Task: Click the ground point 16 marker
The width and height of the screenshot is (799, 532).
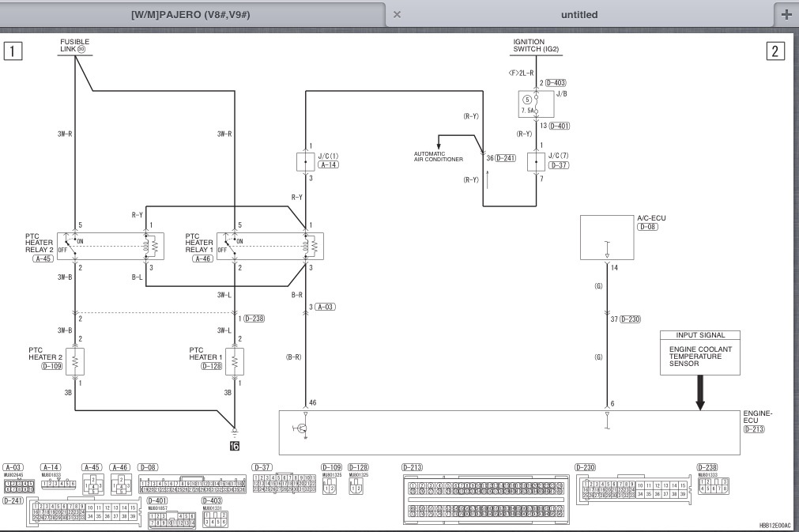Action: tap(235, 445)
